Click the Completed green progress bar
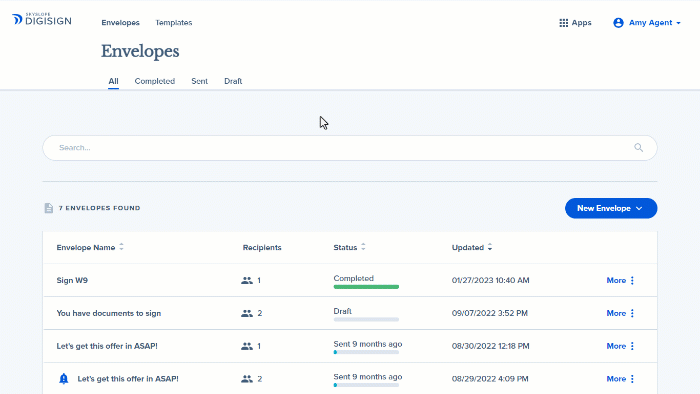This screenshot has width=700, height=394. tap(366, 287)
